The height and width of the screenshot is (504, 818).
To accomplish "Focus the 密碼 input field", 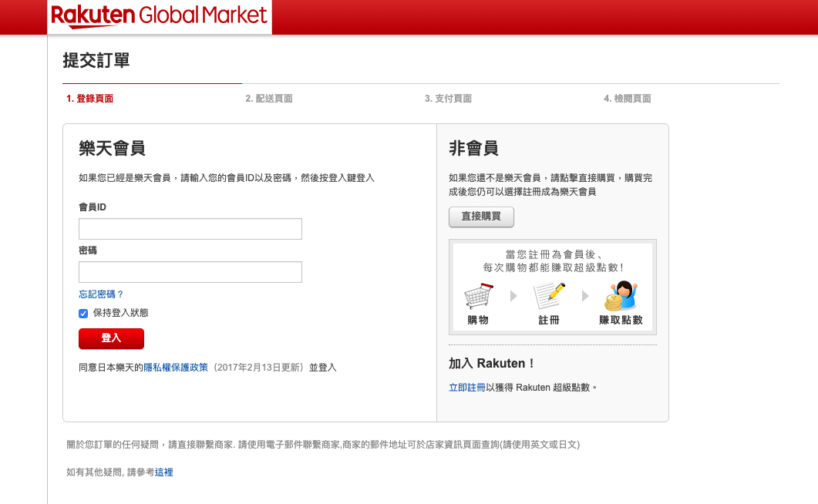I will [190, 272].
